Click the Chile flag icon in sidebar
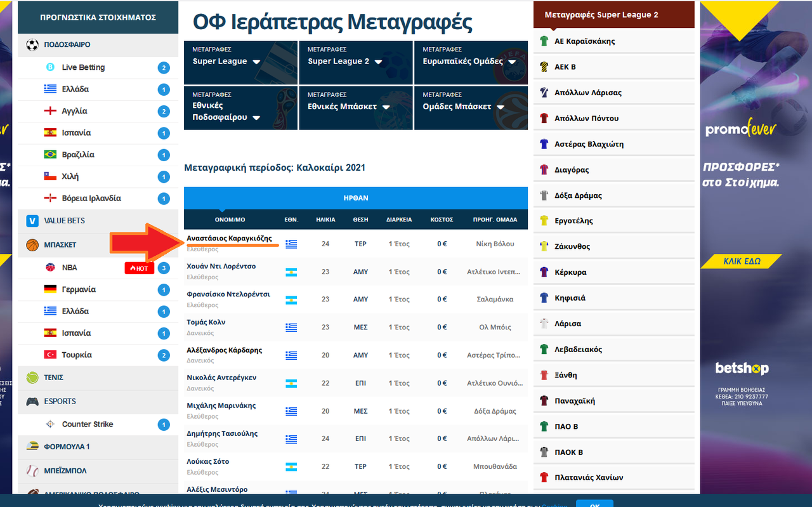 click(50, 176)
